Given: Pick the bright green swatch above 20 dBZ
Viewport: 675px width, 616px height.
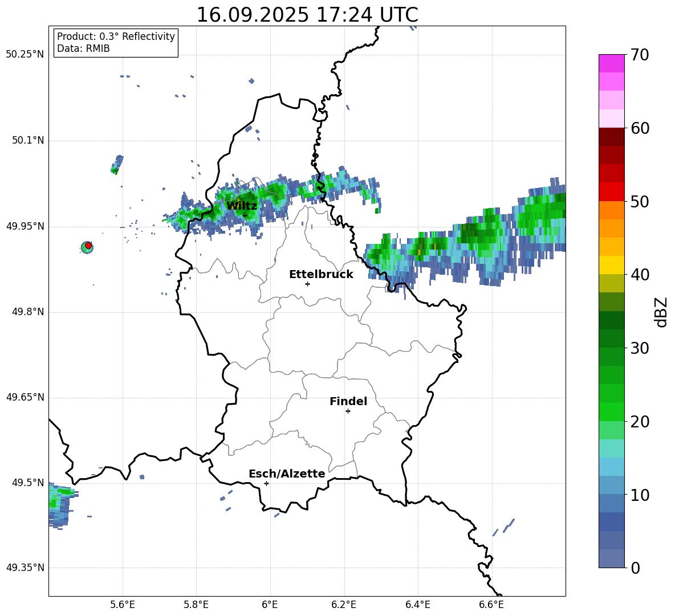Looking at the screenshot, I should 611,411.
